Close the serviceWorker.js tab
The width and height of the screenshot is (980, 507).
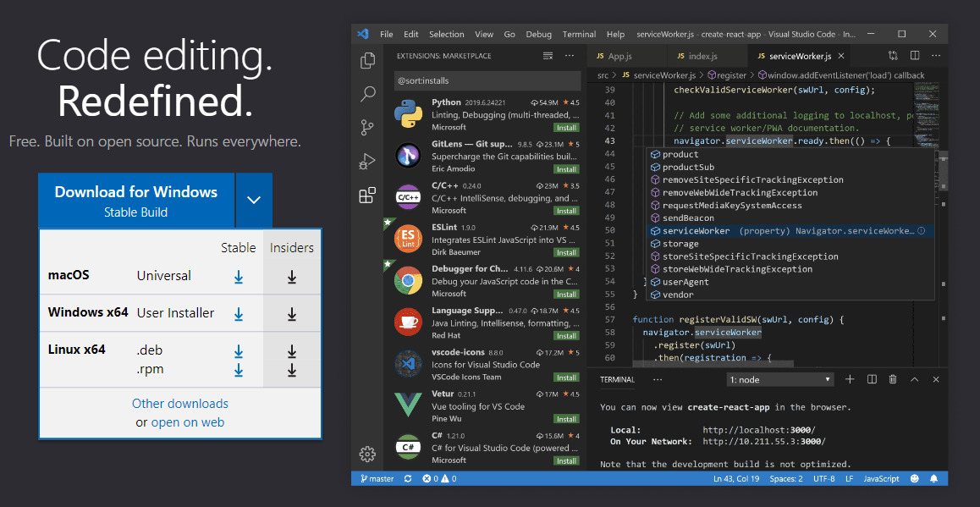841,56
